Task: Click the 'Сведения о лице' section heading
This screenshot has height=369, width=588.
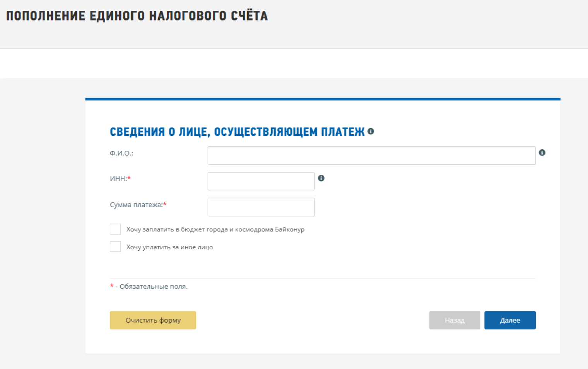Action: tap(237, 132)
